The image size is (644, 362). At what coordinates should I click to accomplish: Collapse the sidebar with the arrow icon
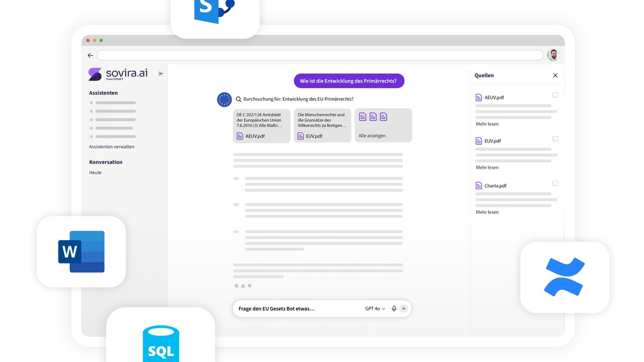[161, 73]
